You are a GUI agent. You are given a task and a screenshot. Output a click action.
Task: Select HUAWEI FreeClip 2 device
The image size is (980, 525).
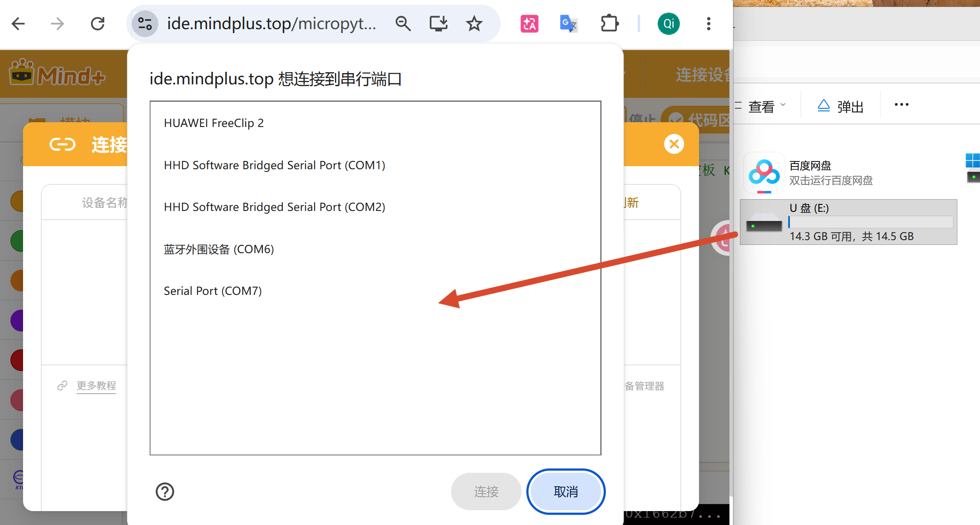click(x=375, y=123)
